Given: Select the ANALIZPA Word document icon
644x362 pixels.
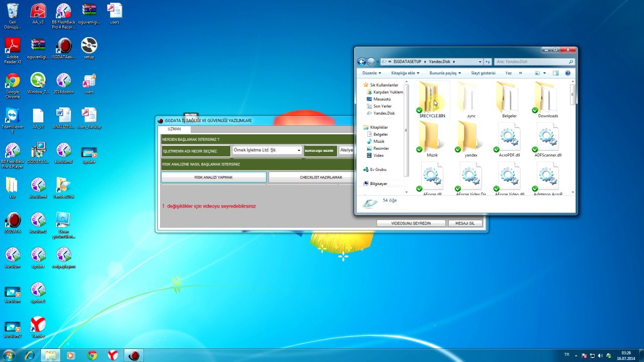Looking at the screenshot, I should click(x=63, y=118).
